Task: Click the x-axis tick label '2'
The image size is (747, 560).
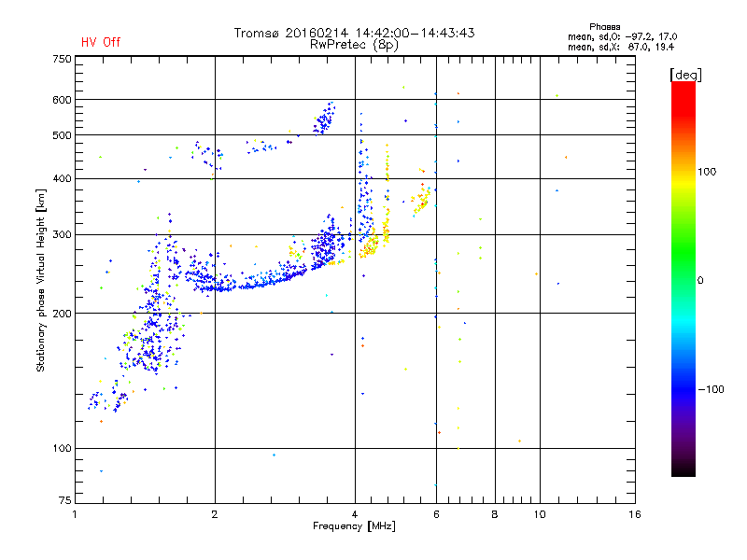Action: 215,514
